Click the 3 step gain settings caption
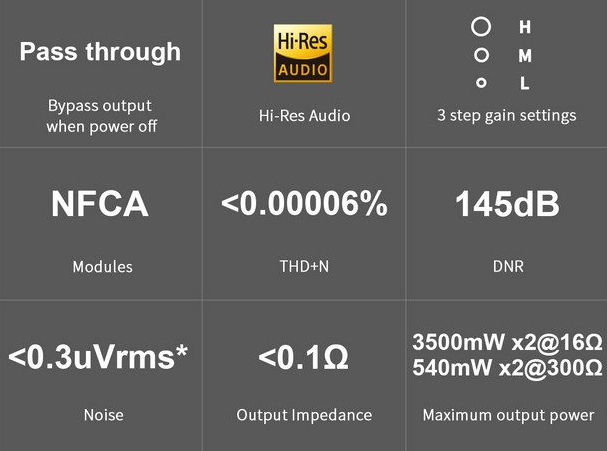 pyautogui.click(x=507, y=116)
